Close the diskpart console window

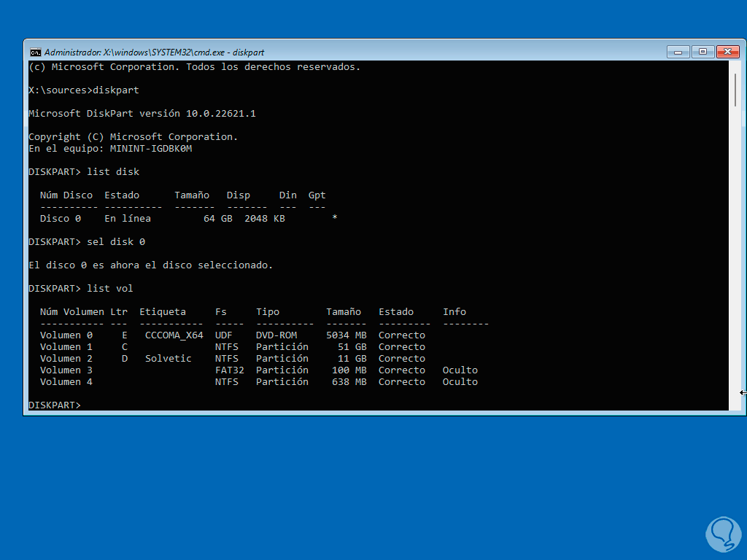(x=727, y=52)
